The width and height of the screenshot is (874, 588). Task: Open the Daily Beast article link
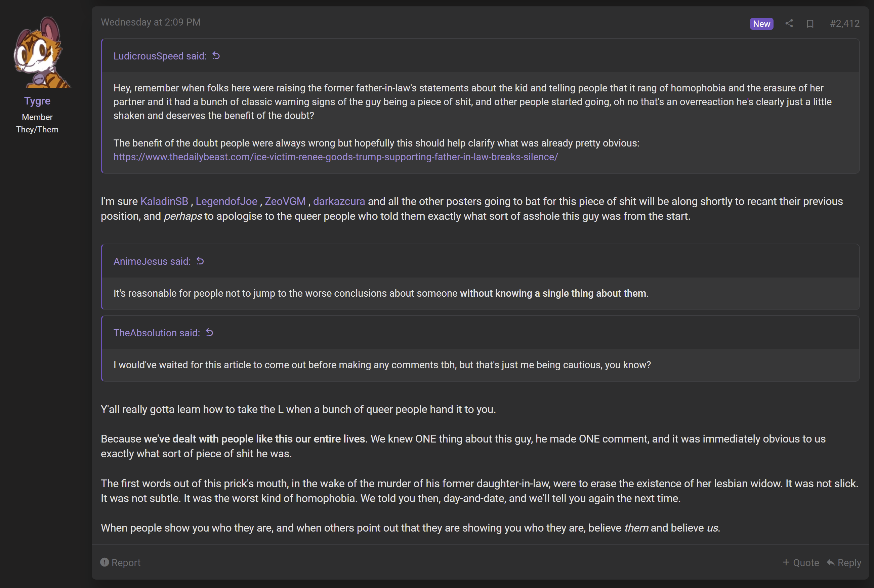[x=336, y=157]
